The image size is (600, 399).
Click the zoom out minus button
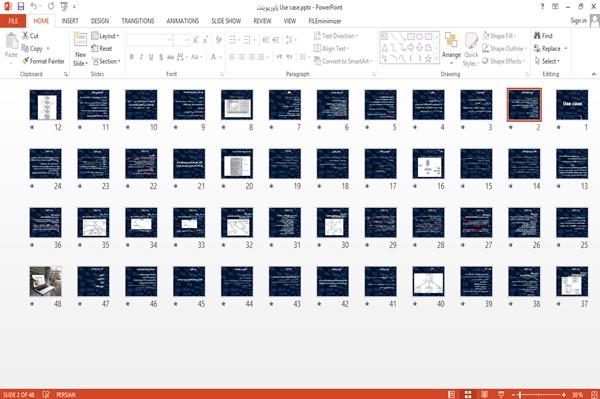514,394
